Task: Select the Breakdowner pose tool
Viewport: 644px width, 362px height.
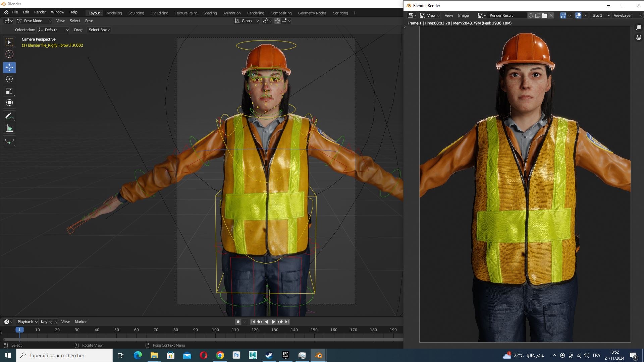Action: click(x=9, y=141)
